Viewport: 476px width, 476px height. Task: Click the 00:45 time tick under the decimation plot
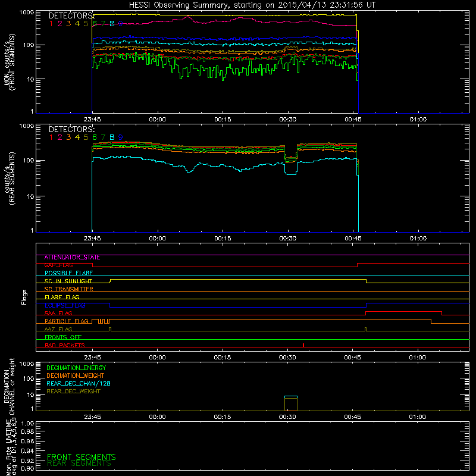(x=352, y=417)
